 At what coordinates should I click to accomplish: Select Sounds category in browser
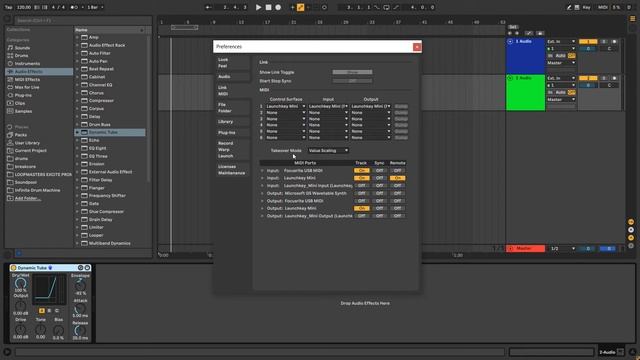tap(22, 48)
